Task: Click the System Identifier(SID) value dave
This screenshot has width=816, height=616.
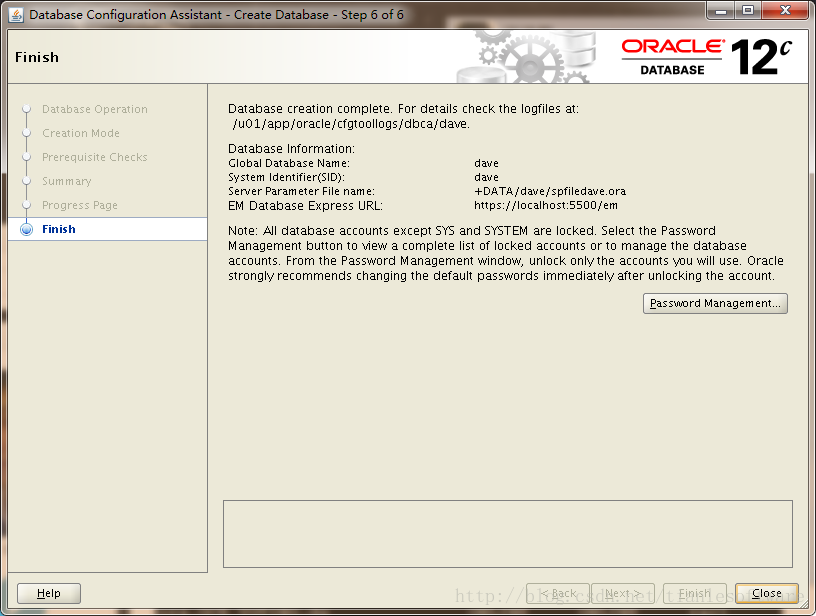Action: 486,177
